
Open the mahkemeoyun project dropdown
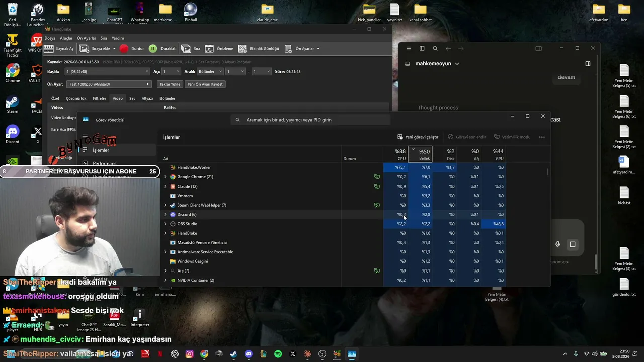click(x=437, y=64)
